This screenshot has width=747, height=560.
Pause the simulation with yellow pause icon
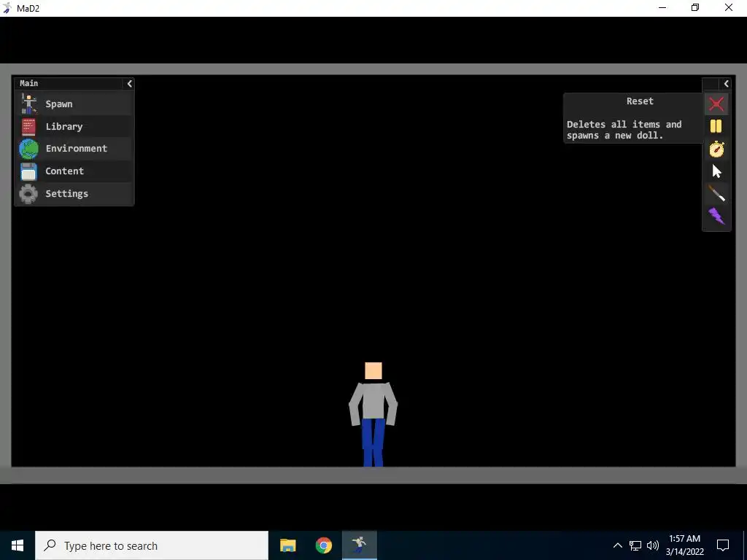(x=716, y=126)
